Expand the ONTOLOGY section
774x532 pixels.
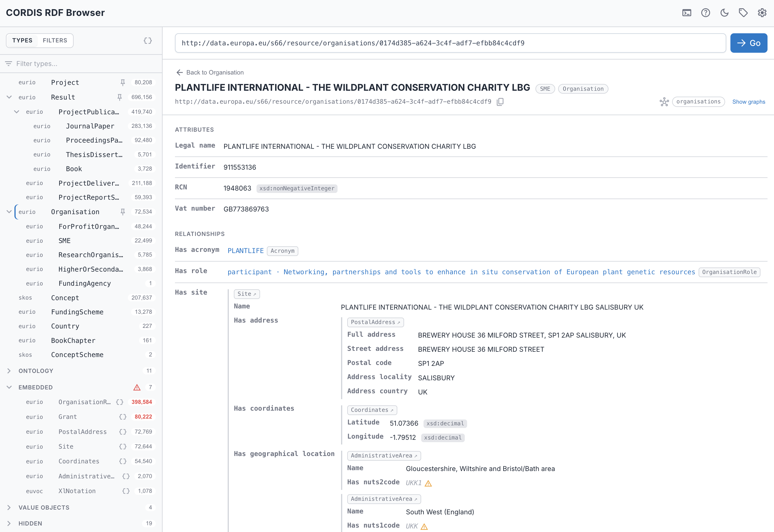(9, 371)
